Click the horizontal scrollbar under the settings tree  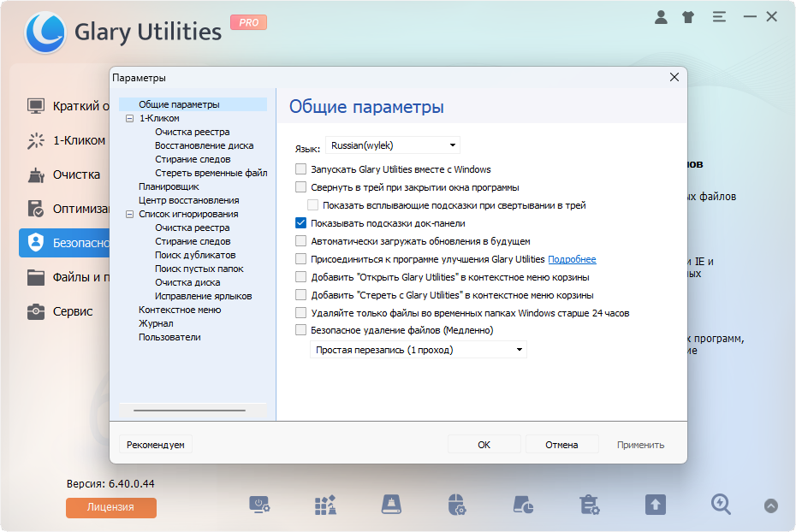pos(189,411)
